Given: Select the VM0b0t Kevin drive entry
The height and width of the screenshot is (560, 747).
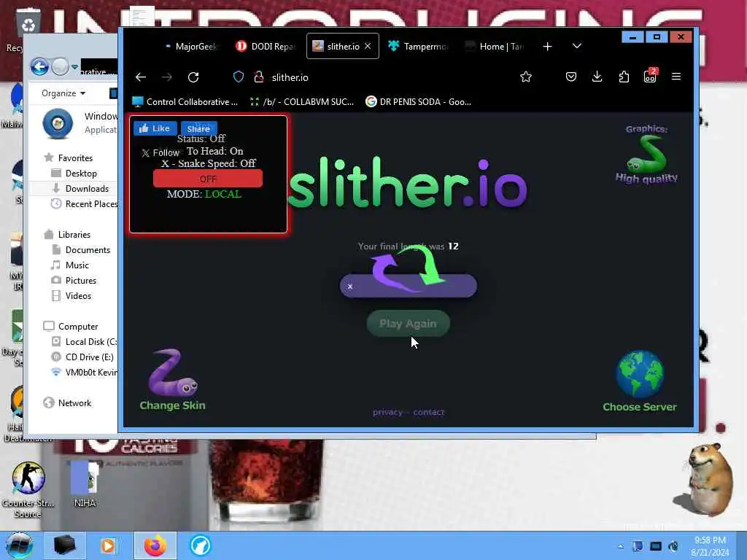Looking at the screenshot, I should (85, 373).
